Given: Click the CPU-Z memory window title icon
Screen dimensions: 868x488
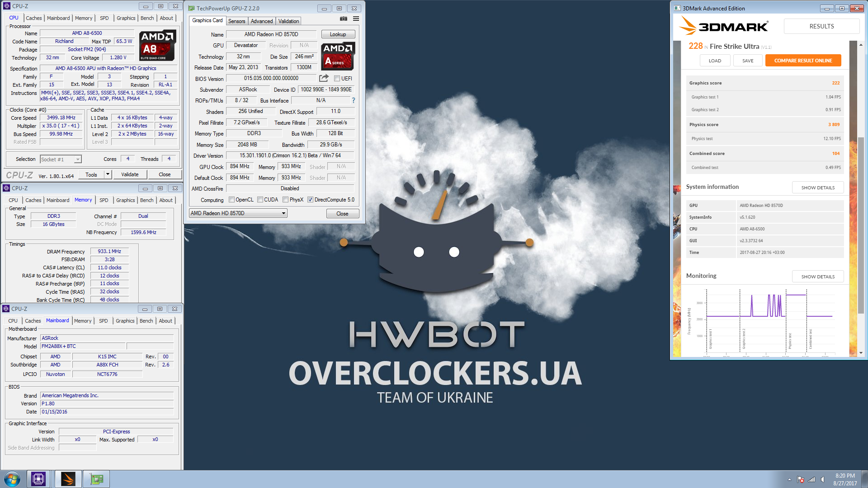Looking at the screenshot, I should pyautogui.click(x=6, y=188).
